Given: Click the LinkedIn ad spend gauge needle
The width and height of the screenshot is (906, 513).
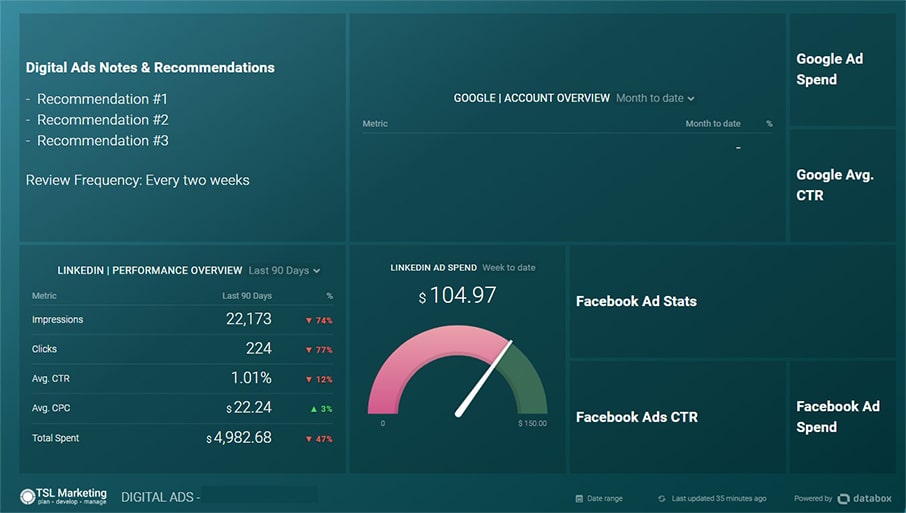Looking at the screenshot, I should (x=484, y=378).
